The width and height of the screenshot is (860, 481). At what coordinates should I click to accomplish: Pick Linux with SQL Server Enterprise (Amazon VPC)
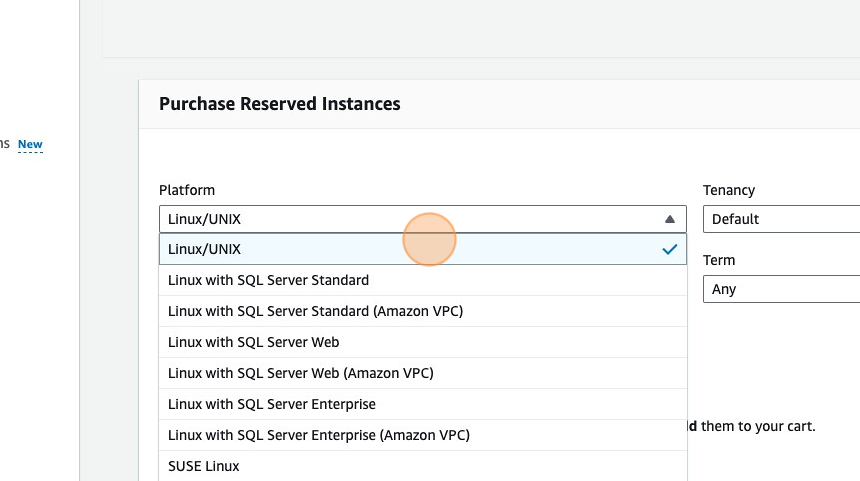pyautogui.click(x=318, y=435)
